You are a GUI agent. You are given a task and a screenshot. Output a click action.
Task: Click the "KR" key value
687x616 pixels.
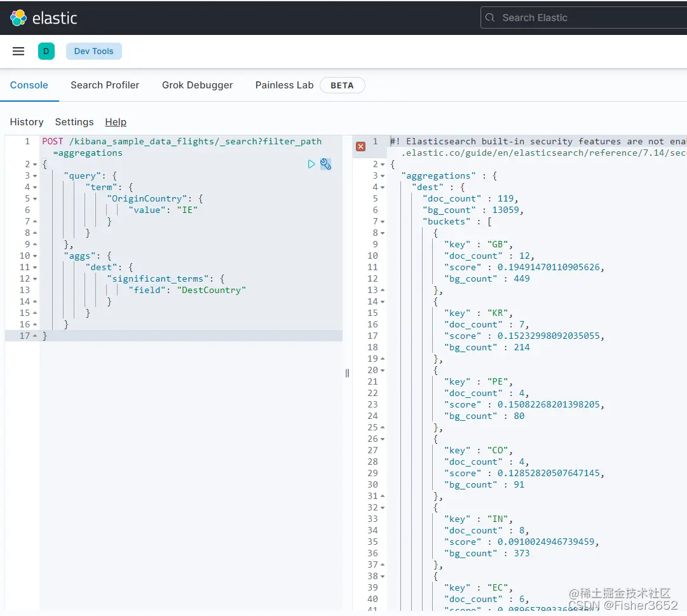pos(497,313)
